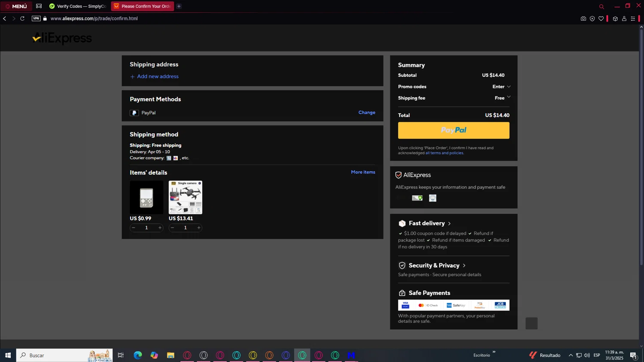This screenshot has height=362, width=644.
Task: Show hidden system tray icons
Action: [x=571, y=355]
